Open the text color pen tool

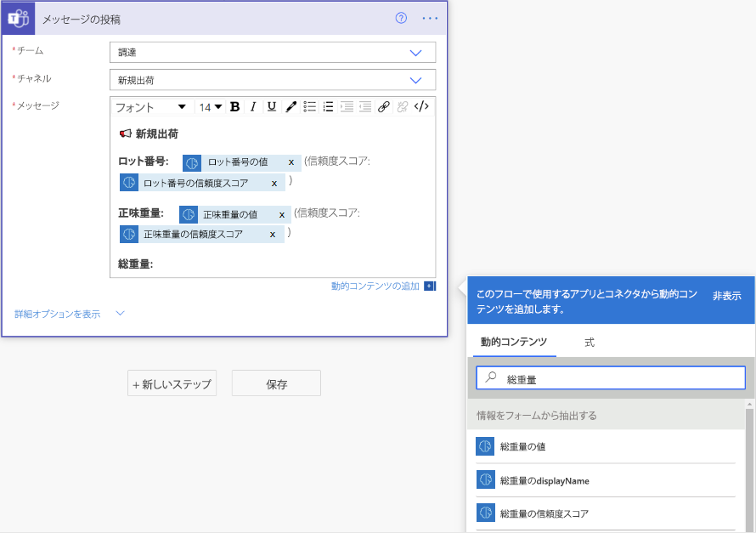coord(291,106)
